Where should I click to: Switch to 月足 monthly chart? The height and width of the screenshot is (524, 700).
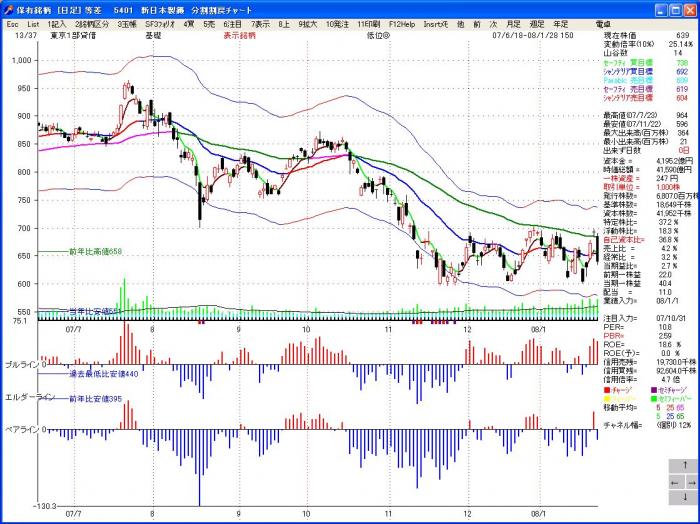tap(512, 22)
